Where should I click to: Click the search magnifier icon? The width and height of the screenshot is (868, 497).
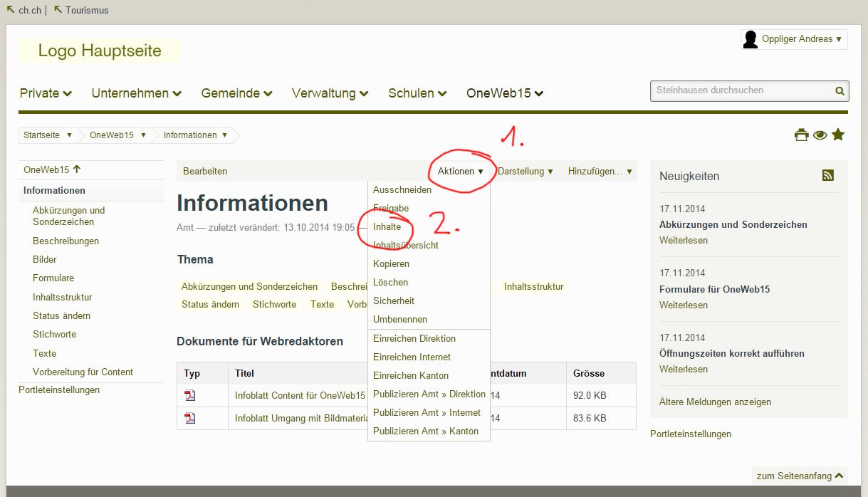[840, 90]
